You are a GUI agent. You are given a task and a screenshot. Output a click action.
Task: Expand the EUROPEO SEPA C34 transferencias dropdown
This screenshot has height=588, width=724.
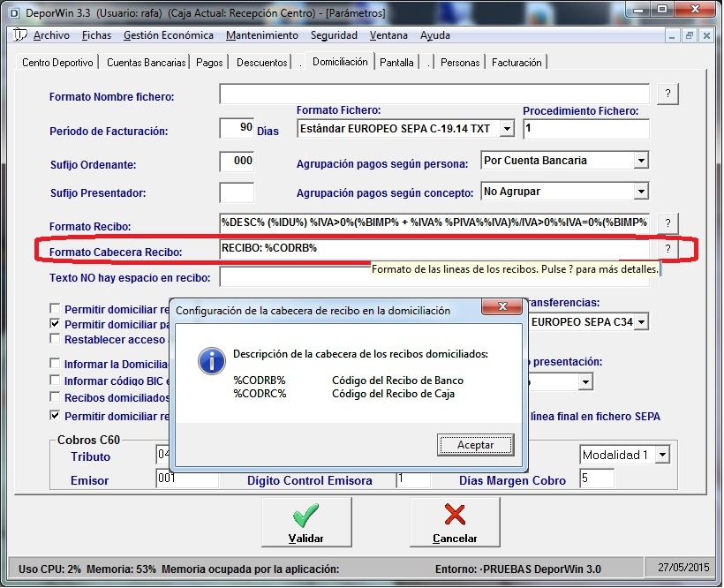point(641,322)
